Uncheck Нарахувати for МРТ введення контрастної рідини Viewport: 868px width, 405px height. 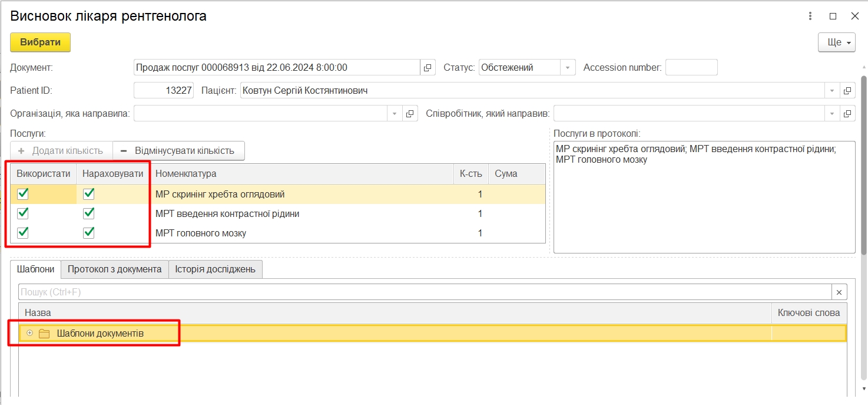pyautogui.click(x=89, y=213)
